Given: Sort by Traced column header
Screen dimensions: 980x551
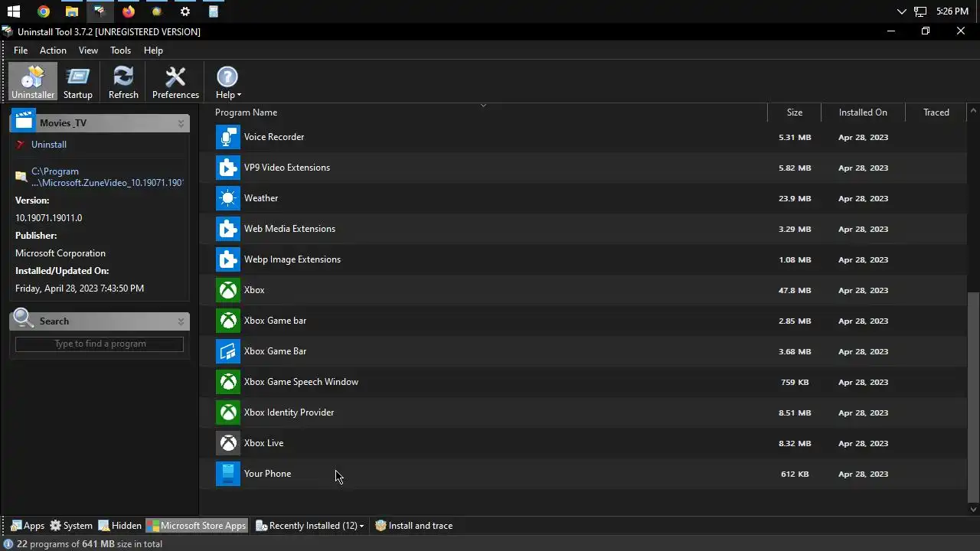Looking at the screenshot, I should tap(936, 112).
